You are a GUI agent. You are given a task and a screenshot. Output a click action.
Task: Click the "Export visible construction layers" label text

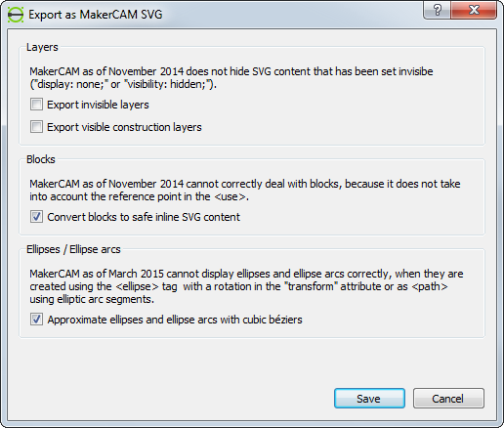(124, 127)
